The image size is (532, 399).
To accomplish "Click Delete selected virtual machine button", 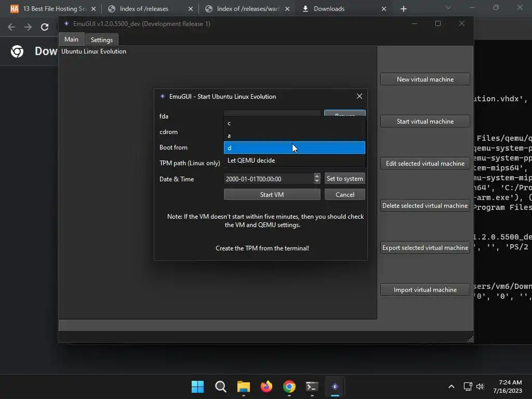I will [x=425, y=205].
